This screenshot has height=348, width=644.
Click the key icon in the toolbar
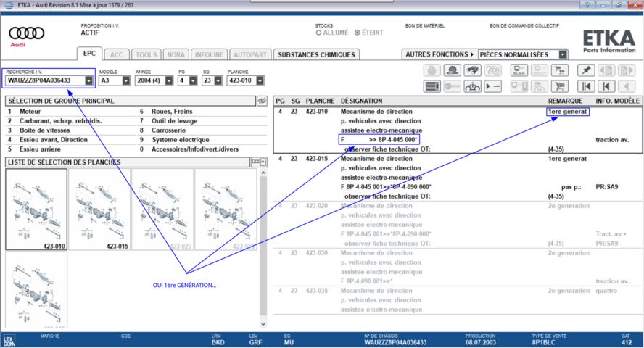pos(453,86)
